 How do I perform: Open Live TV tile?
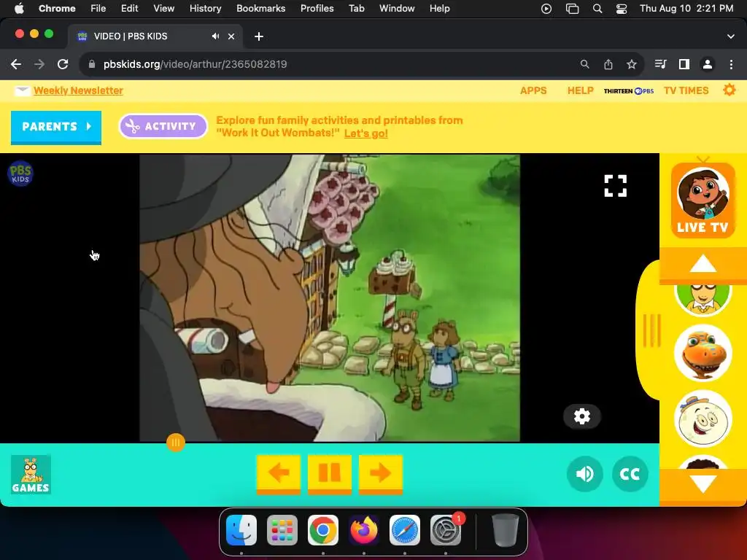703,200
